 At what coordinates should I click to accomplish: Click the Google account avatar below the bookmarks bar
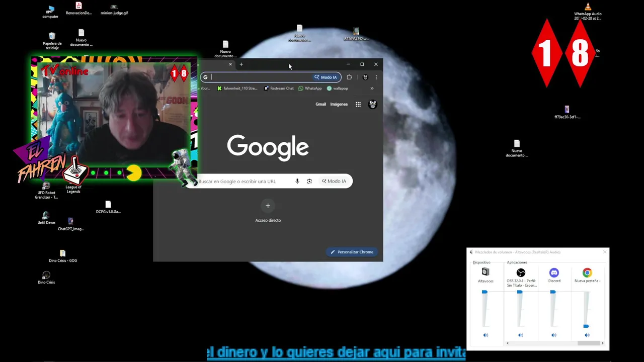(x=373, y=104)
